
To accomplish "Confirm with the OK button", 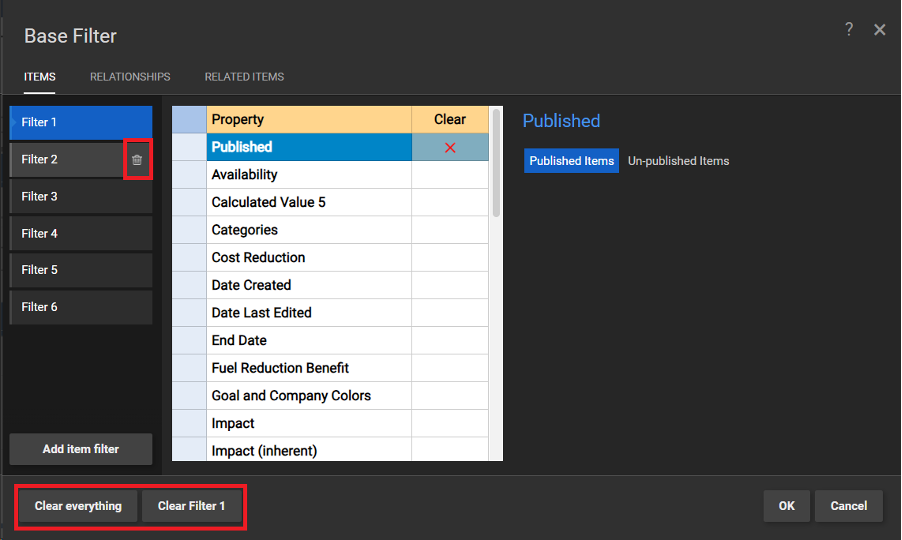I will tap(786, 506).
